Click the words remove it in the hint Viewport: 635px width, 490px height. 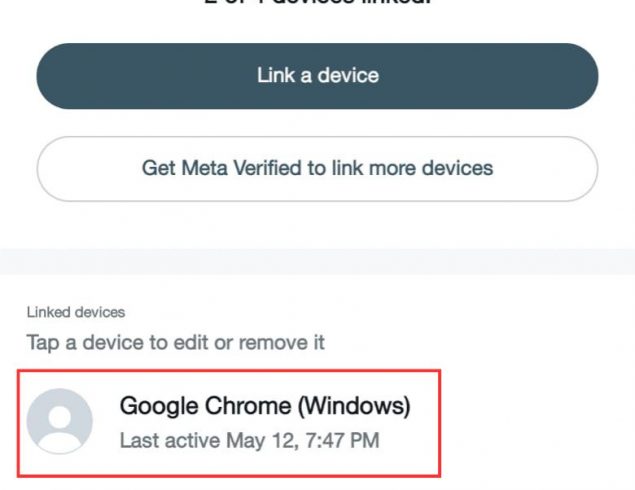click(x=282, y=343)
